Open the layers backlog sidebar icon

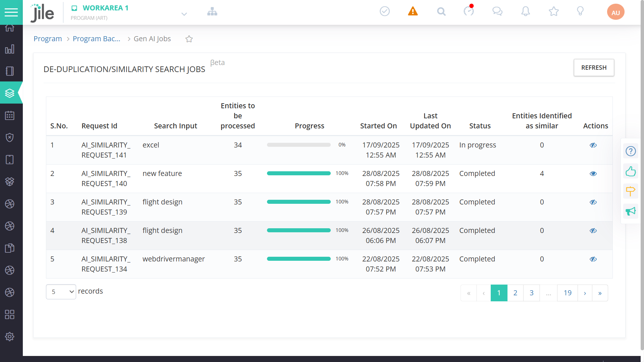pos(10,93)
